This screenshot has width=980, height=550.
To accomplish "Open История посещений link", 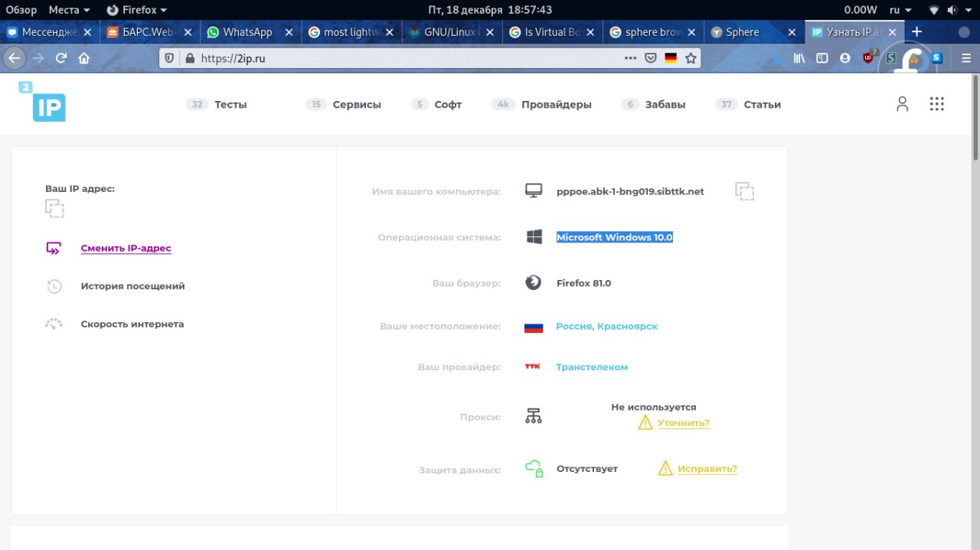I will [x=133, y=286].
